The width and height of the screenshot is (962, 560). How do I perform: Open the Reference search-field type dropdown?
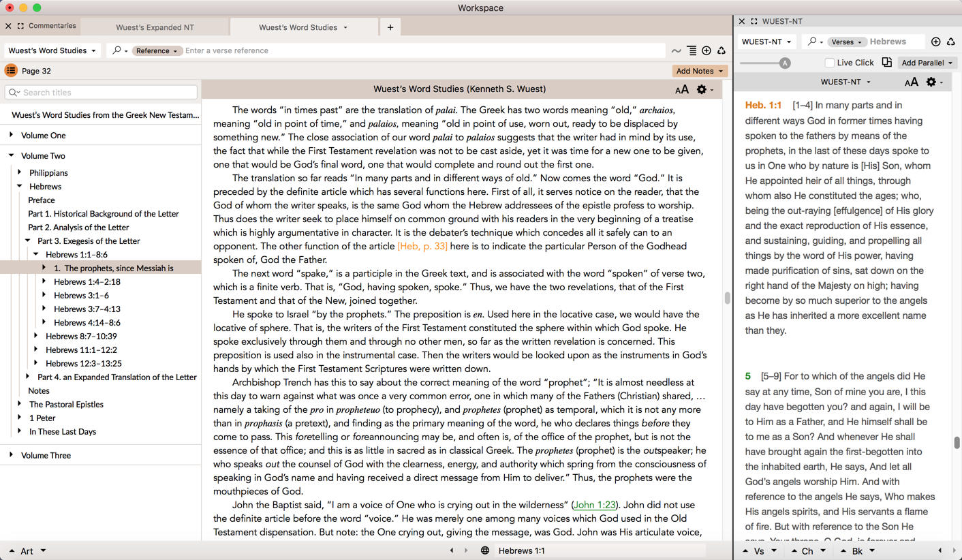156,50
